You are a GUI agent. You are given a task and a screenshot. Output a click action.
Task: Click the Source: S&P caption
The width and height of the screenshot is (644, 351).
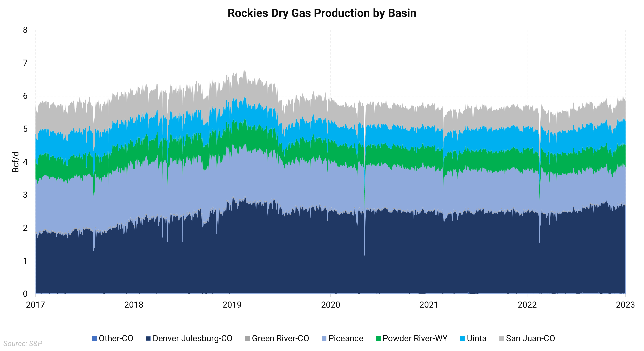pos(23,344)
